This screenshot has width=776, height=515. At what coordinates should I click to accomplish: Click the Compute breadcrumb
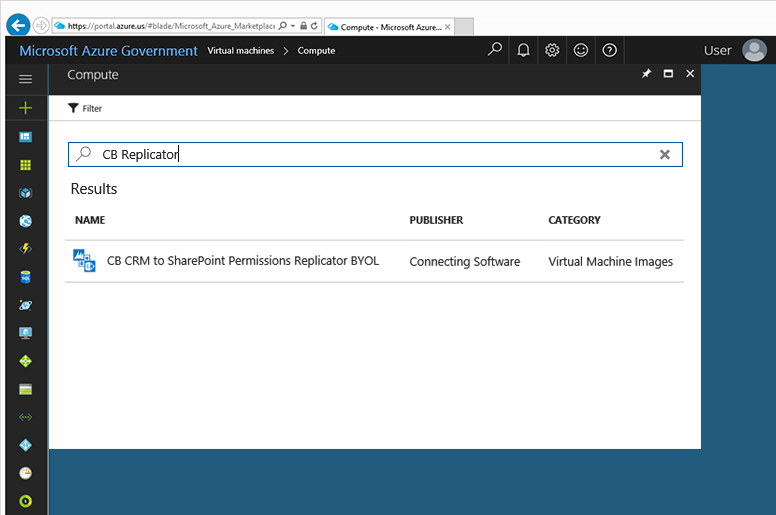click(316, 50)
